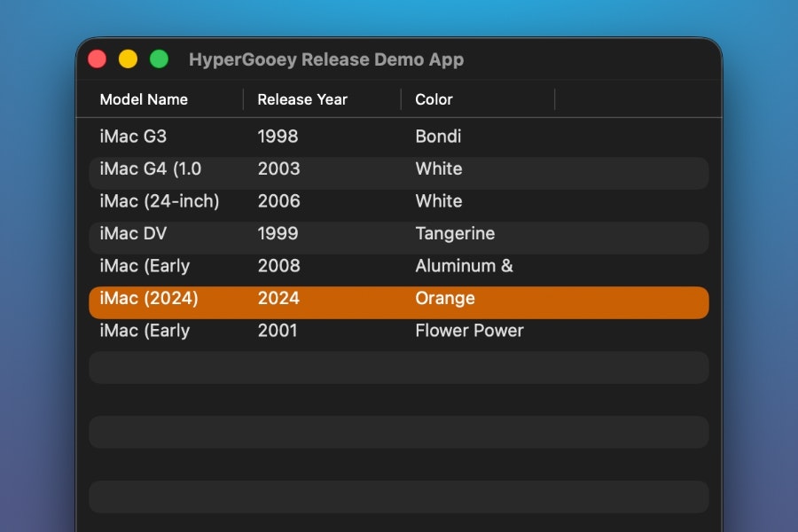This screenshot has height=532, width=798.
Task: Minimize the window with the yellow button
Action: coord(129,59)
